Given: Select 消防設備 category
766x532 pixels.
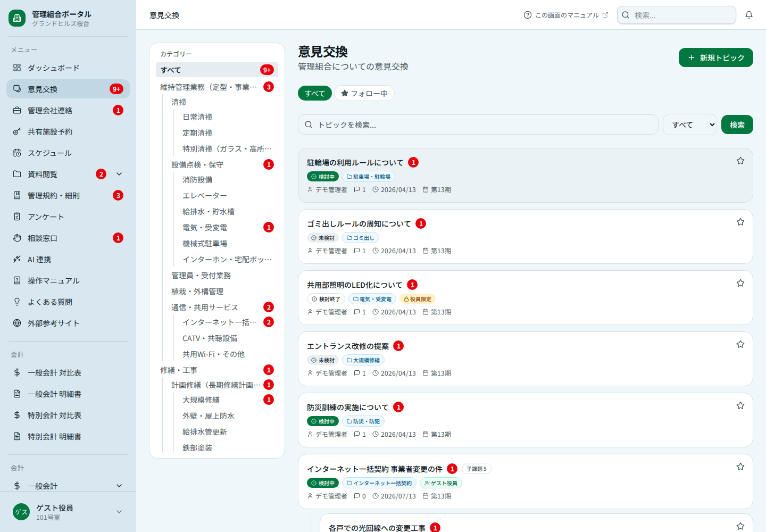Looking at the screenshot, I should (228, 180).
